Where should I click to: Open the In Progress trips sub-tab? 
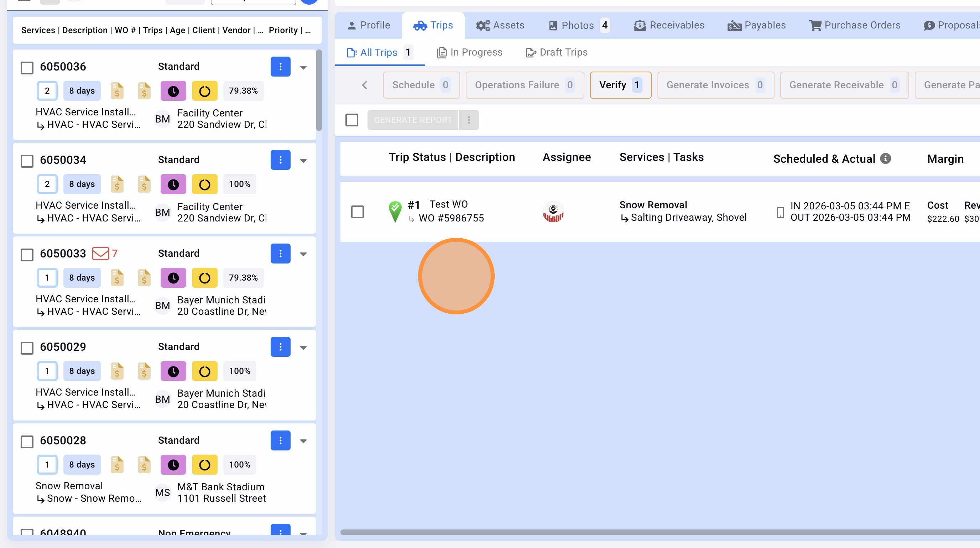point(469,52)
